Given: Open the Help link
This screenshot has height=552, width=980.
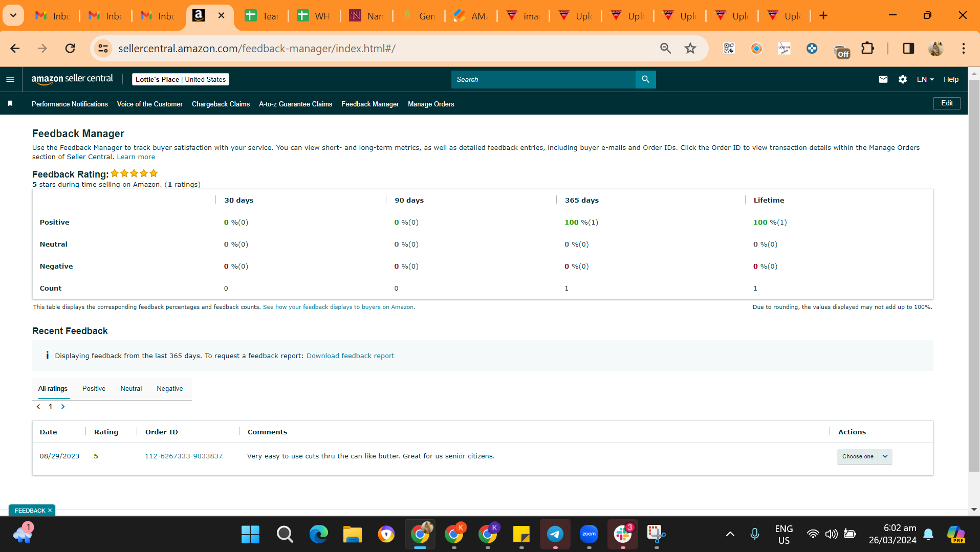Looking at the screenshot, I should click(x=951, y=79).
